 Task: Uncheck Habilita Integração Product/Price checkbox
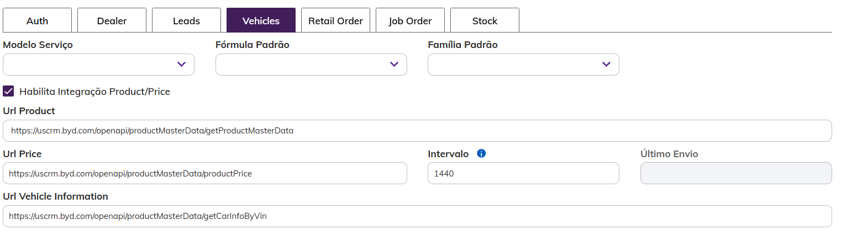[8, 91]
